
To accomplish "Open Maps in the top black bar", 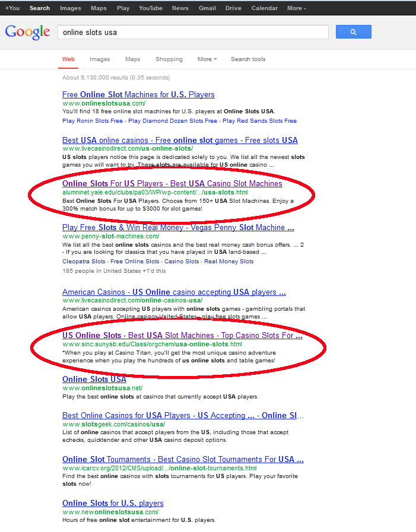I will 99,8.
